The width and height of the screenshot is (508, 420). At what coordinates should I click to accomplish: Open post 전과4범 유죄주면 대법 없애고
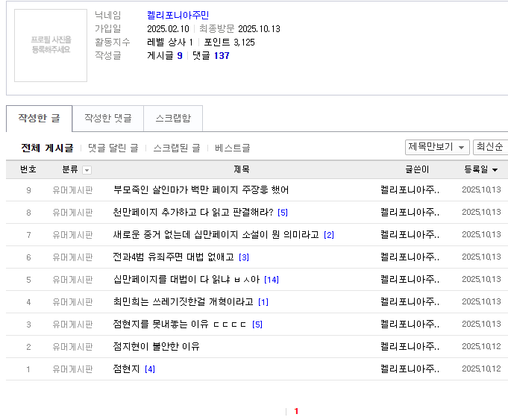[173, 257]
